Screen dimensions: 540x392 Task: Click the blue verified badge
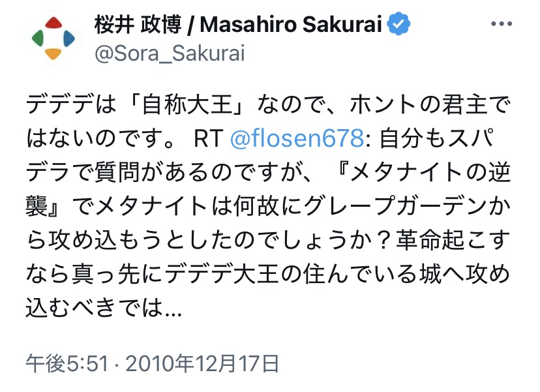click(x=399, y=25)
